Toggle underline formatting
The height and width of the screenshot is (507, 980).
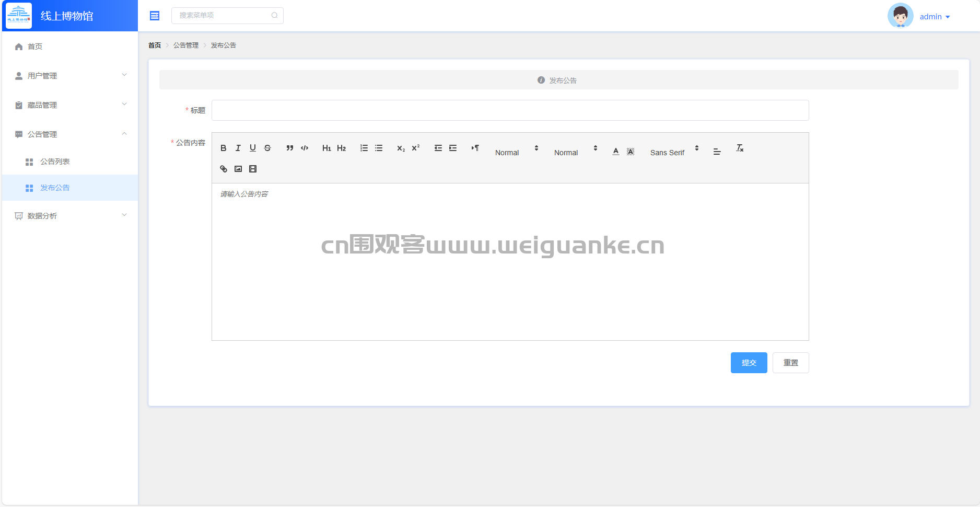(253, 148)
